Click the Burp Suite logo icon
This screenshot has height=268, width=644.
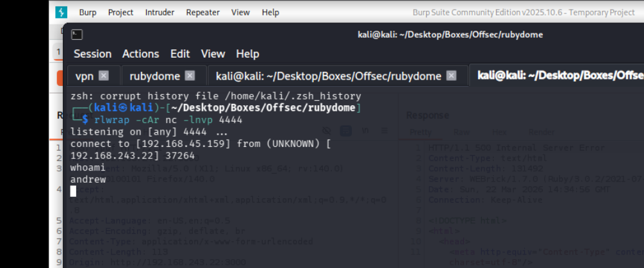tap(61, 12)
